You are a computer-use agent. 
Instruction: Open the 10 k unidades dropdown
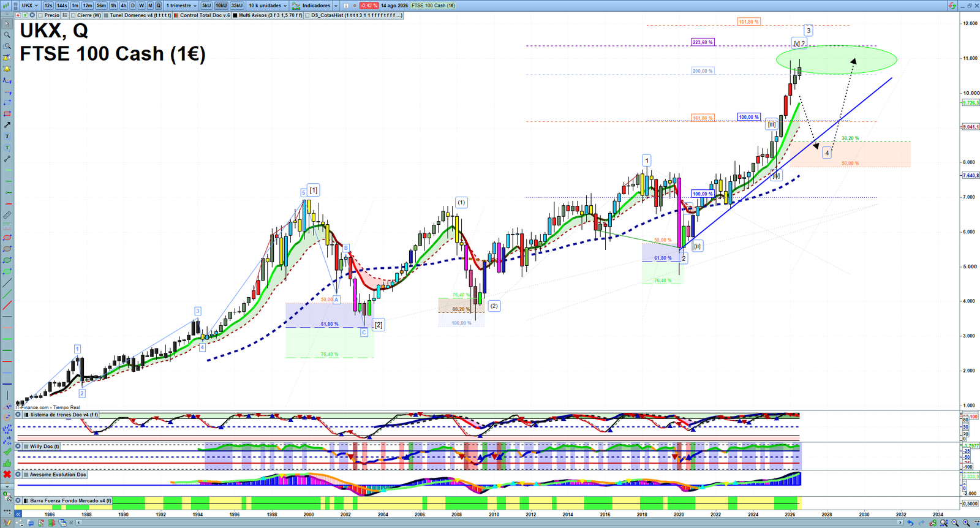[x=268, y=6]
